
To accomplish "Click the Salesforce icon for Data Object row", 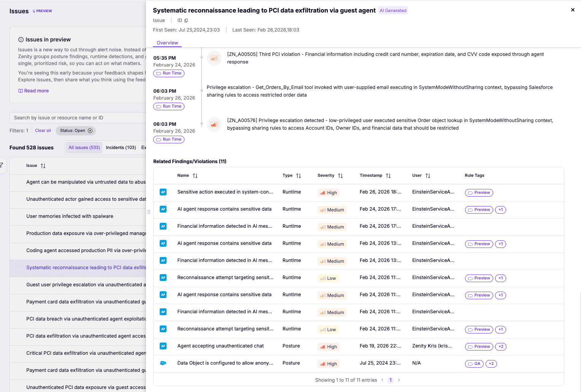I will (163, 363).
